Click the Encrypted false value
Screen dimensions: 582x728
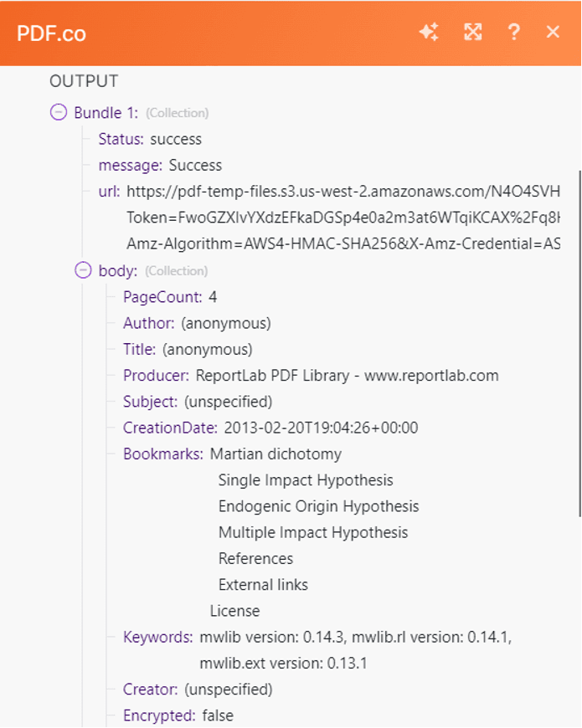[x=218, y=715]
